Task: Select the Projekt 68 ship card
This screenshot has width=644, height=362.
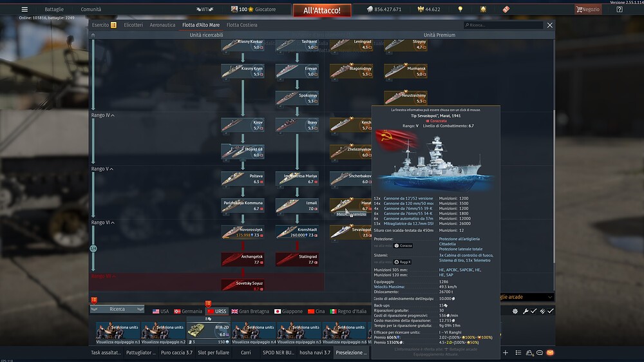Action: pos(243,151)
